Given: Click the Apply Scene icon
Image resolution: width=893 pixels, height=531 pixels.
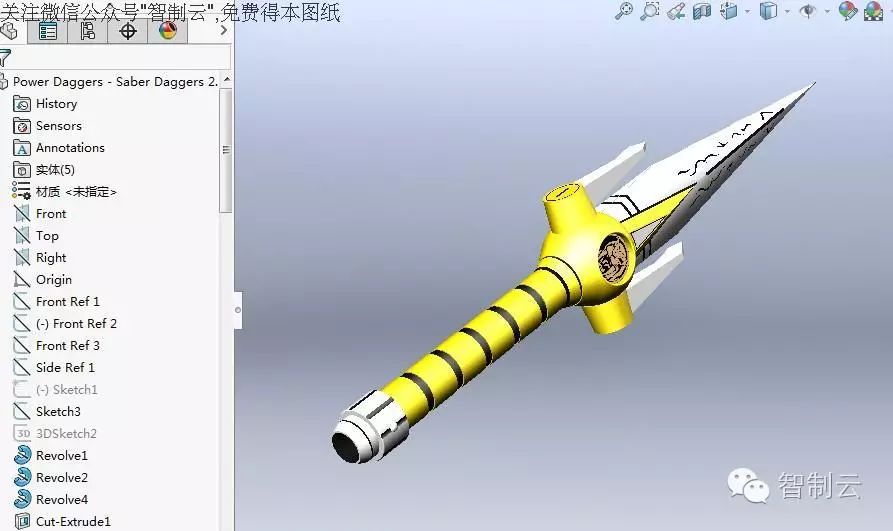Looking at the screenshot, I should 874,11.
